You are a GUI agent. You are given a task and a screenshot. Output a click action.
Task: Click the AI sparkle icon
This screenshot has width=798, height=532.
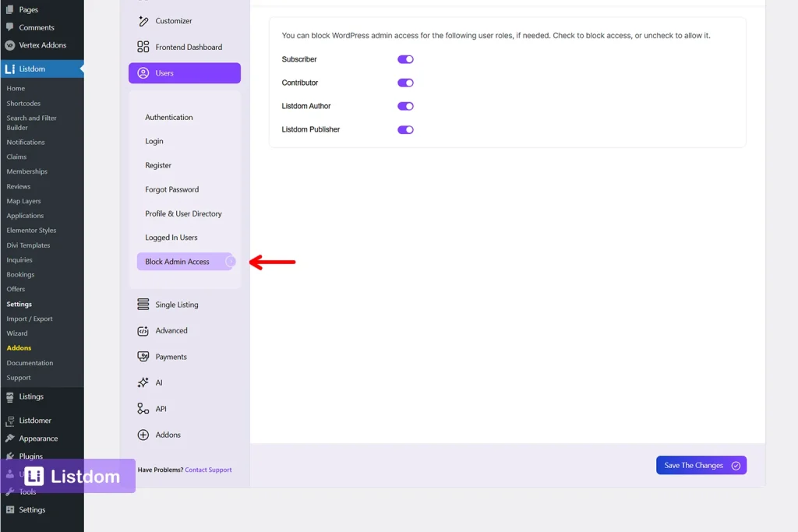pyautogui.click(x=143, y=382)
